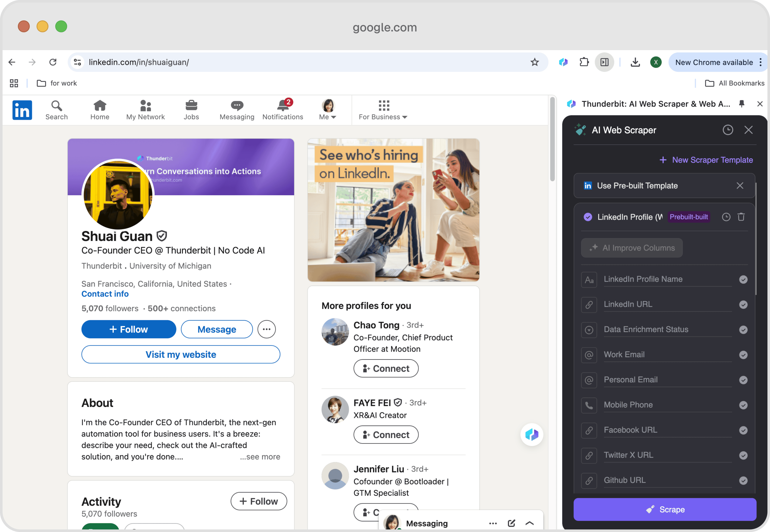Toggle the Twitter X URL column check

(x=743, y=455)
